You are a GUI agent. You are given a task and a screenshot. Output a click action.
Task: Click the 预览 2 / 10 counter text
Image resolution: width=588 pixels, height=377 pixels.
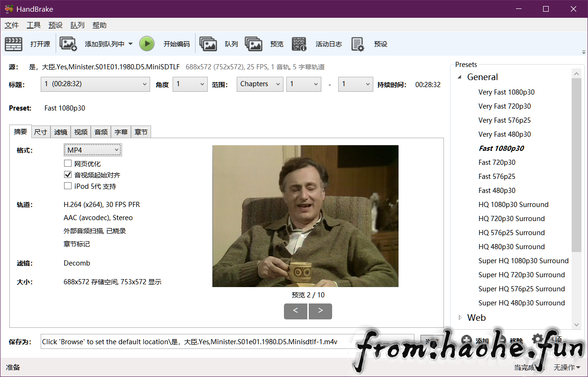pos(308,295)
